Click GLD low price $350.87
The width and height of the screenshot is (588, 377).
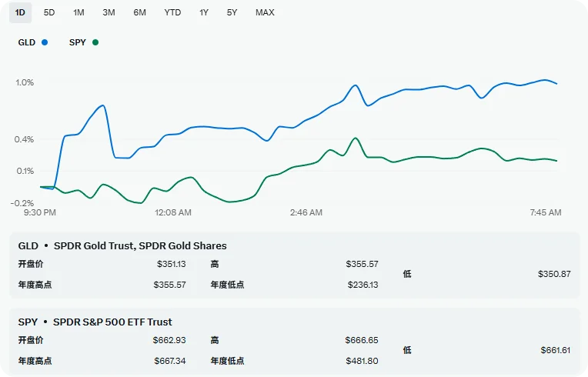pyautogui.click(x=554, y=274)
